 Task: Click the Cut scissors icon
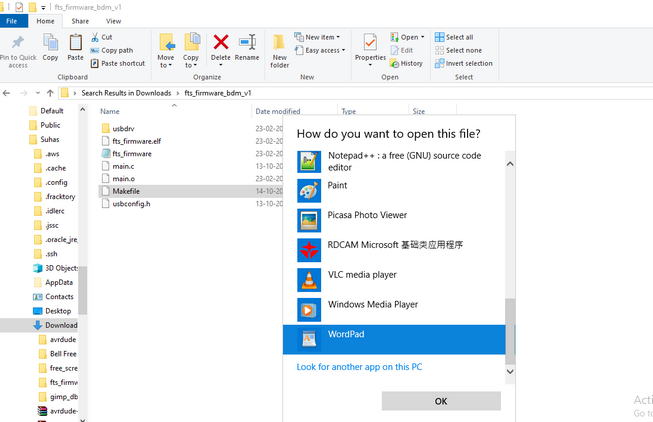[x=95, y=37]
